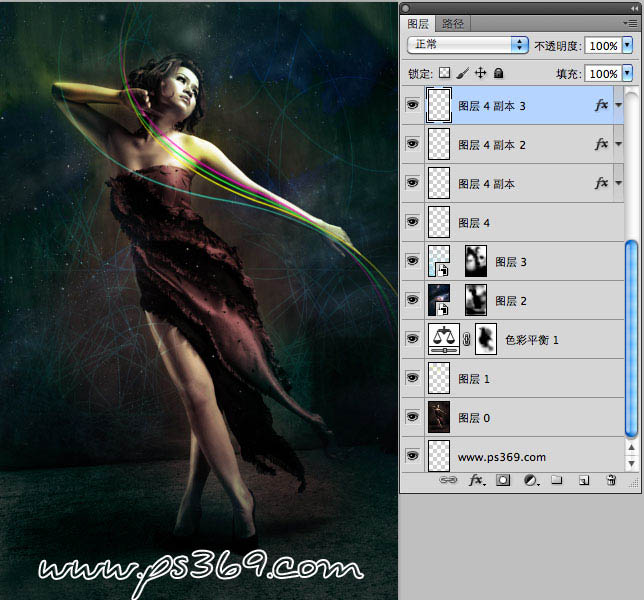The width and height of the screenshot is (644, 600).
Task: Create a new group folder icon
Action: pos(557,481)
